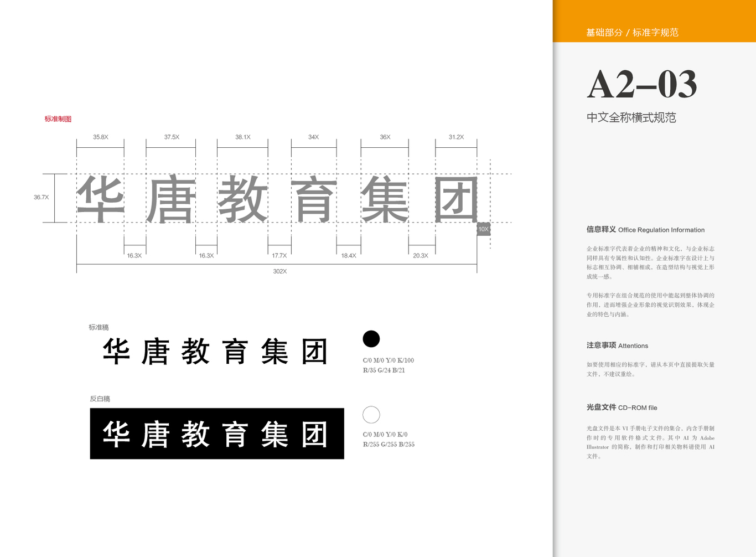Viewport: 756px width, 557px height.
Task: Select the 36X width dimension
Action: click(385, 137)
